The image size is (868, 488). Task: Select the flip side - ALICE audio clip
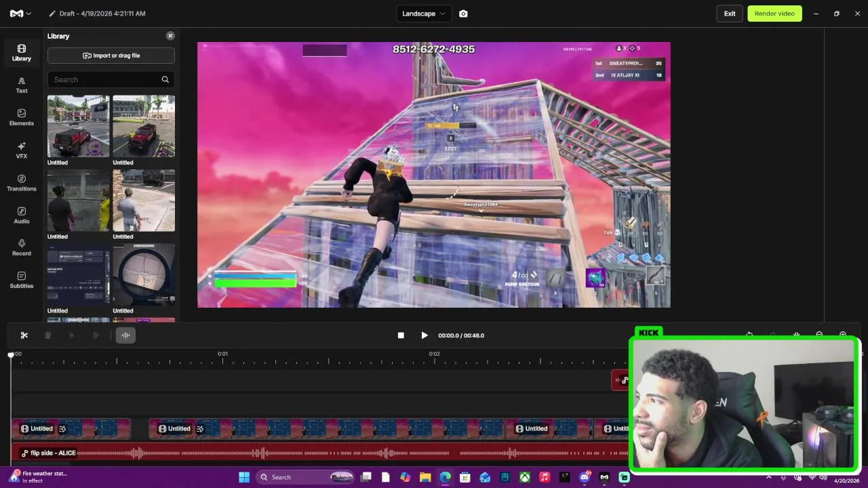click(x=320, y=453)
